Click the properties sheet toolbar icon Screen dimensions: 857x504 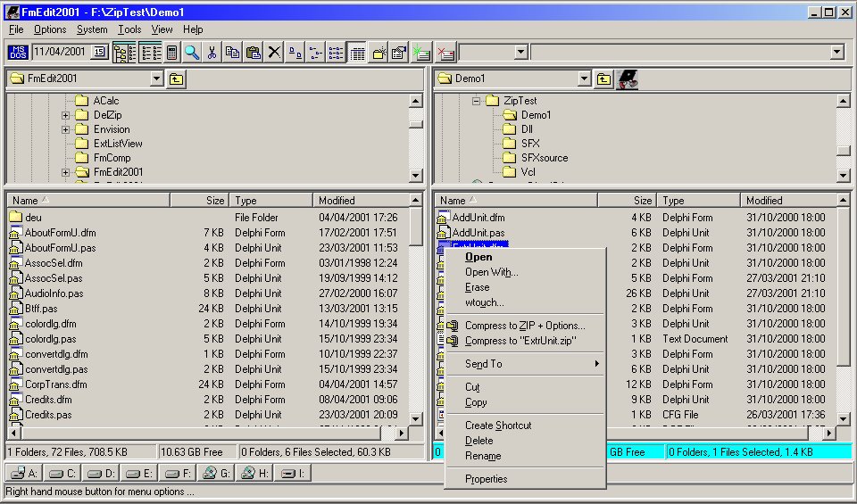[x=399, y=53]
